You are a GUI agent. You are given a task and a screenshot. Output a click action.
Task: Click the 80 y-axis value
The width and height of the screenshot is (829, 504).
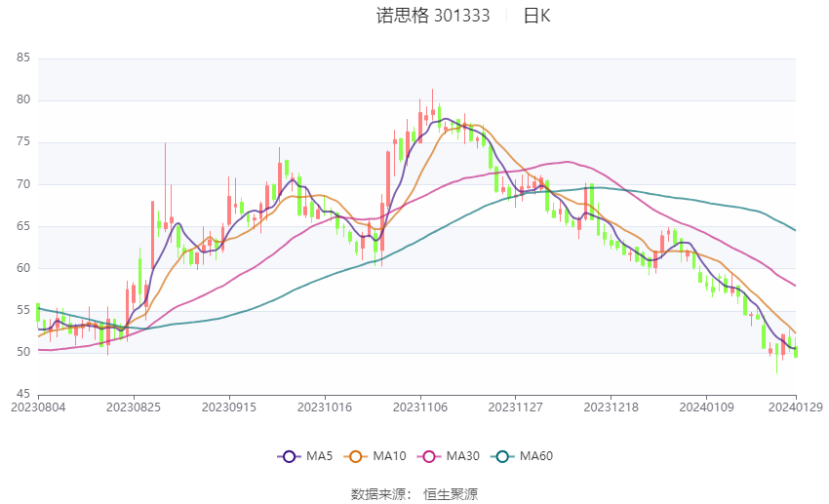click(x=23, y=99)
